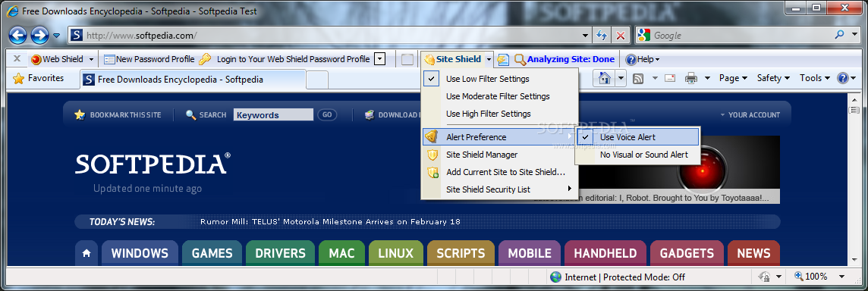Open Site Shield Manager
The image size is (868, 291).
coord(500,155)
